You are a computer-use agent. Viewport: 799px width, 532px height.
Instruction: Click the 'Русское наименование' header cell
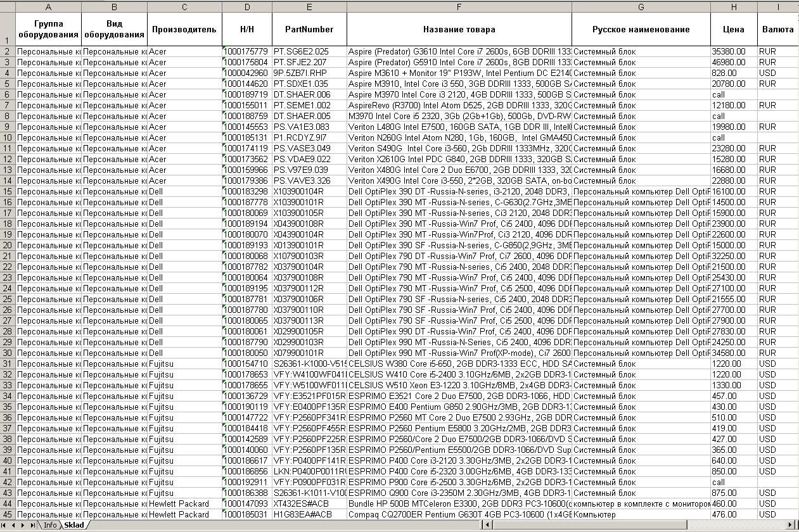[x=641, y=29]
